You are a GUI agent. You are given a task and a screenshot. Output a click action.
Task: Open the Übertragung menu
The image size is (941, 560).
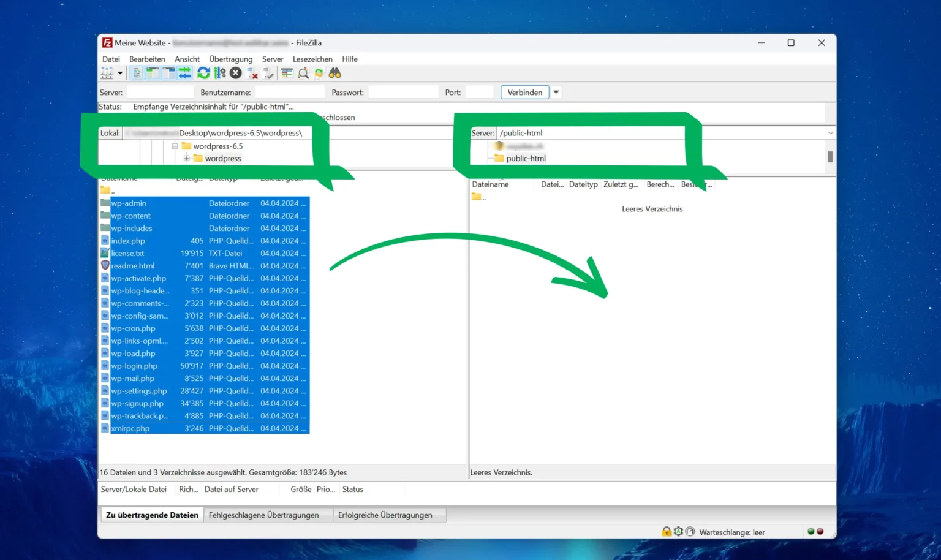230,59
